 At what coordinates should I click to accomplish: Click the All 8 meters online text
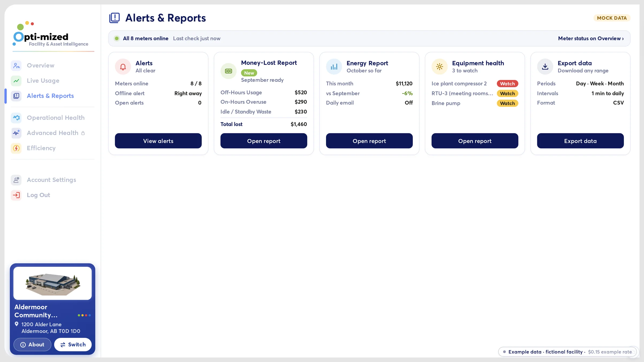145,38
